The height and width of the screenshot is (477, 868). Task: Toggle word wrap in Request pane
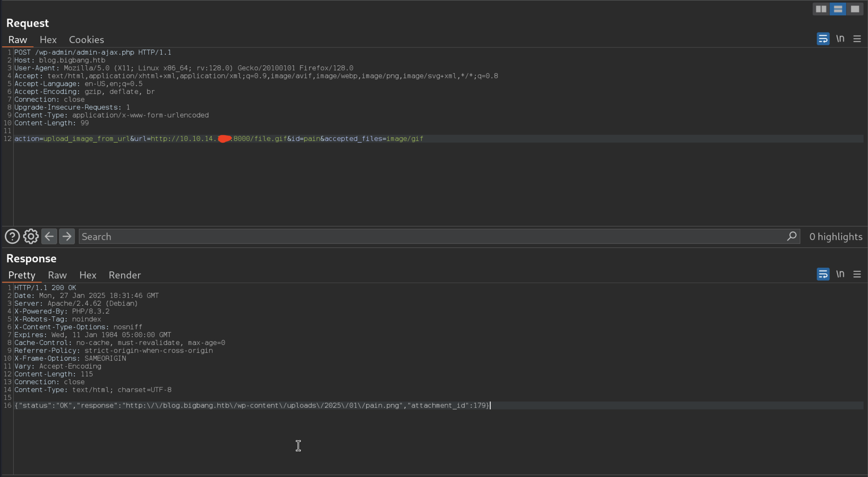(823, 39)
